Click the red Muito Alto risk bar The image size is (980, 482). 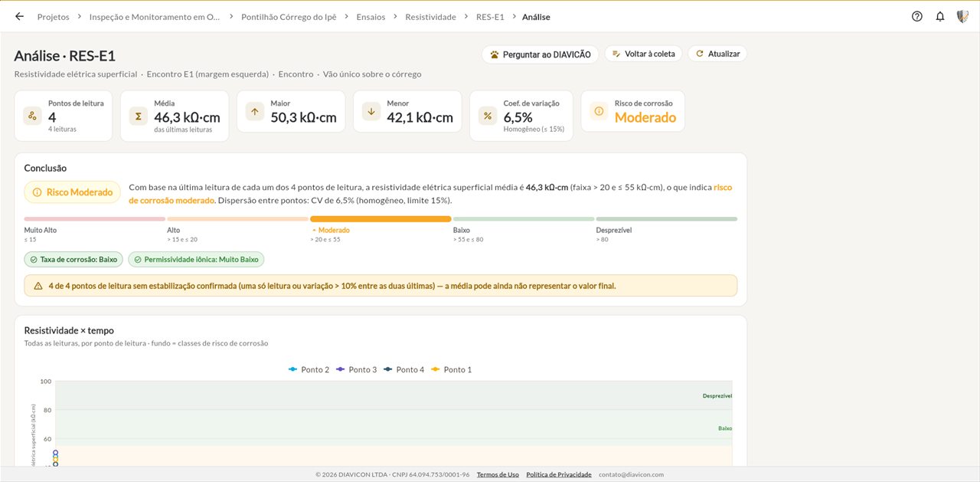click(95, 219)
